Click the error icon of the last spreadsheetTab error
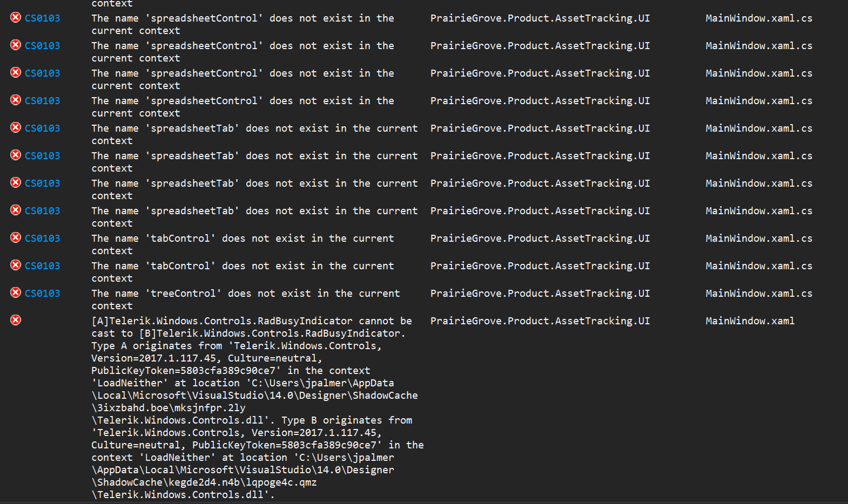 click(16, 210)
